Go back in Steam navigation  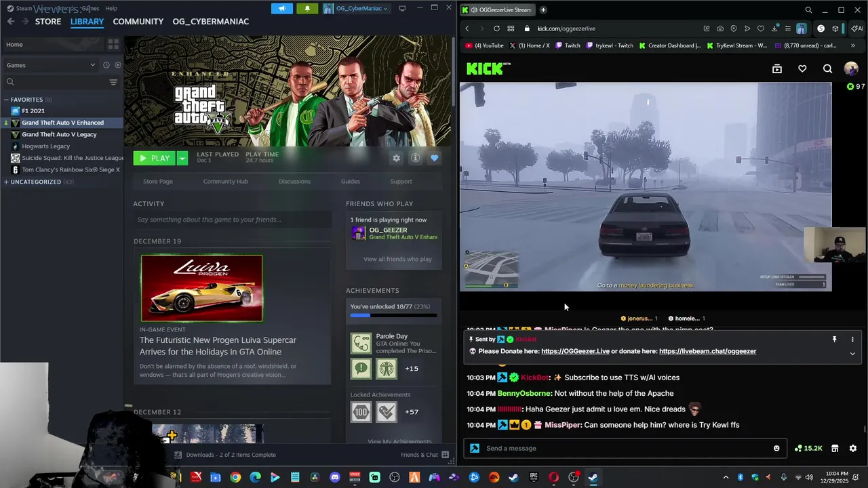tap(11, 21)
